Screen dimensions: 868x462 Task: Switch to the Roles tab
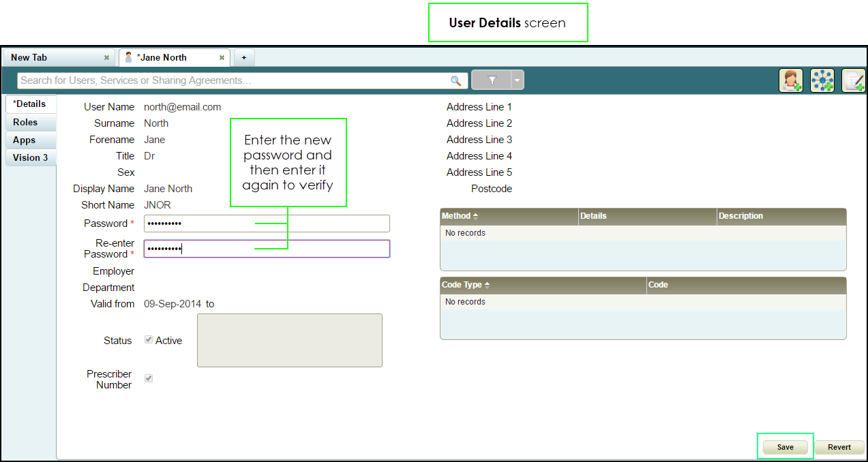click(x=25, y=123)
